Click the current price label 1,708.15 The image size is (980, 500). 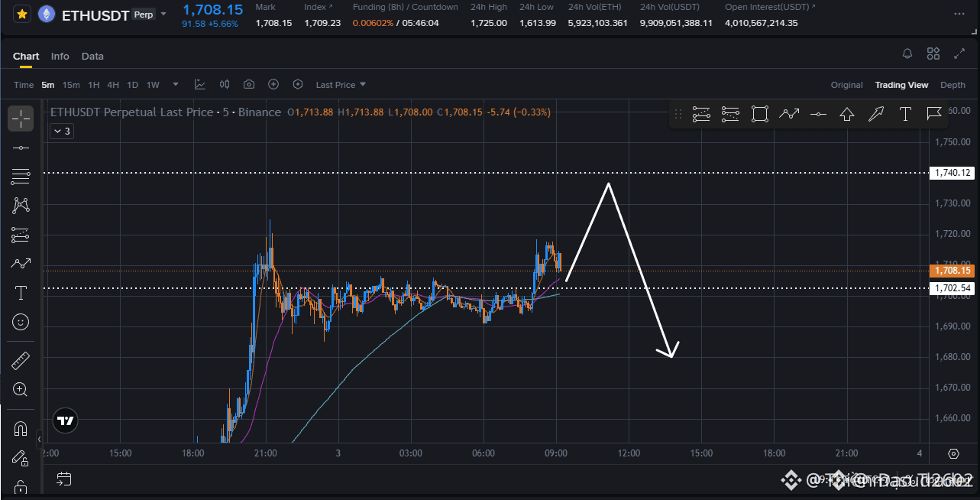[952, 271]
